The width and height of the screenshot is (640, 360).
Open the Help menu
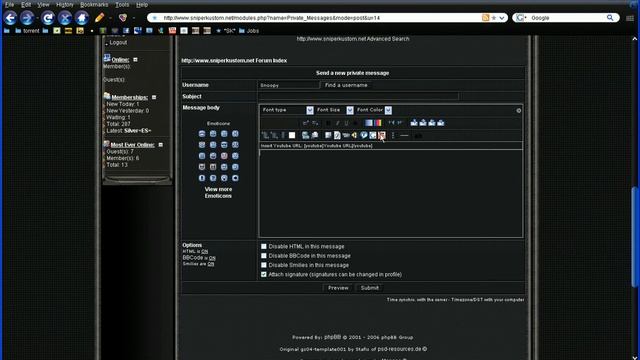pyautogui.click(x=142, y=4)
